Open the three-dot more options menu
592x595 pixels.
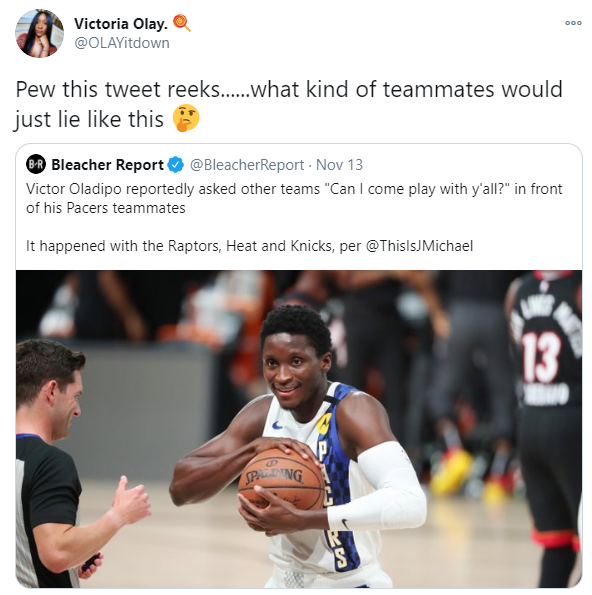click(573, 23)
